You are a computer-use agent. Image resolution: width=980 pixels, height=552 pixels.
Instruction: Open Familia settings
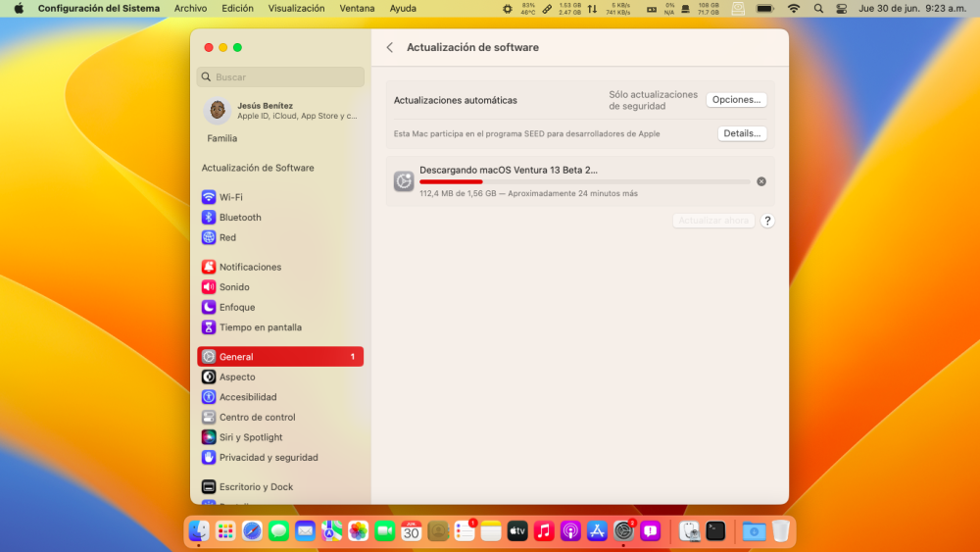pos(221,138)
